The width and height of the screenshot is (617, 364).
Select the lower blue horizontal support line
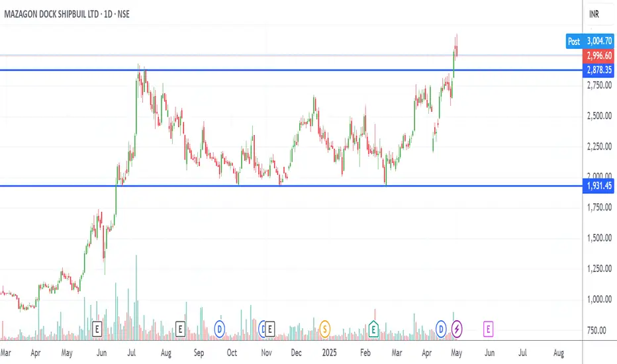click(291, 186)
